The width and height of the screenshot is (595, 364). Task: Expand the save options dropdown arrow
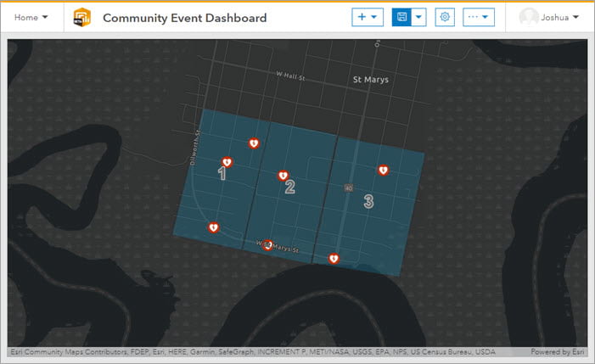pyautogui.click(x=419, y=17)
